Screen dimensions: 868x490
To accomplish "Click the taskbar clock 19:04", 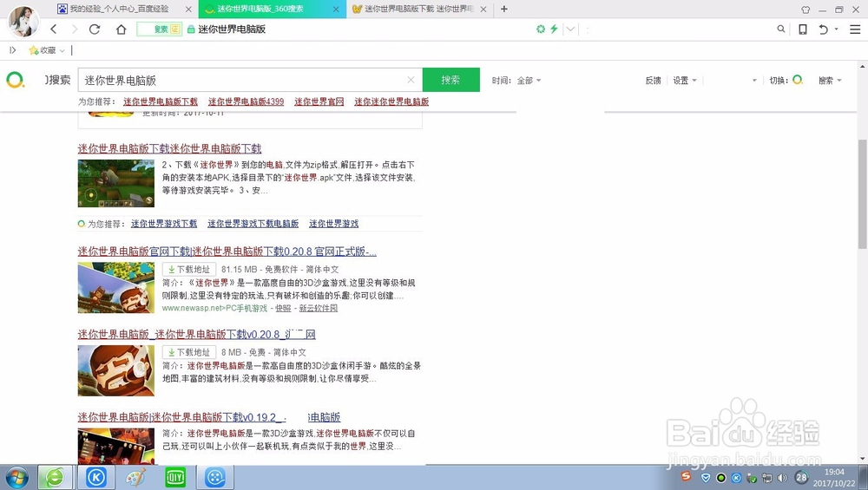I will [x=834, y=472].
